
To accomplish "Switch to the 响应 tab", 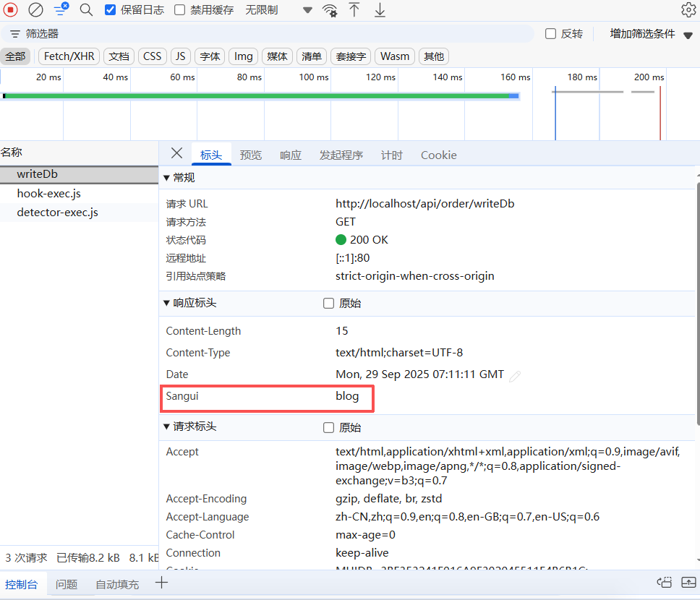I will point(291,155).
